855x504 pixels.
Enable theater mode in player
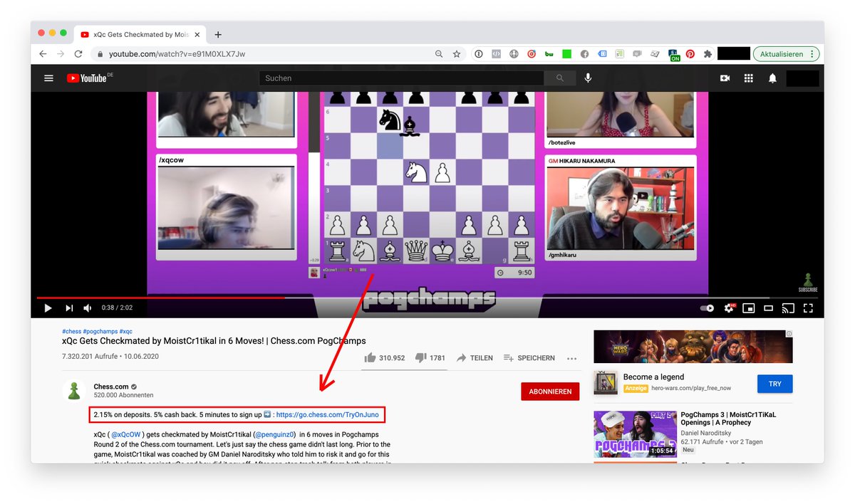tap(768, 308)
